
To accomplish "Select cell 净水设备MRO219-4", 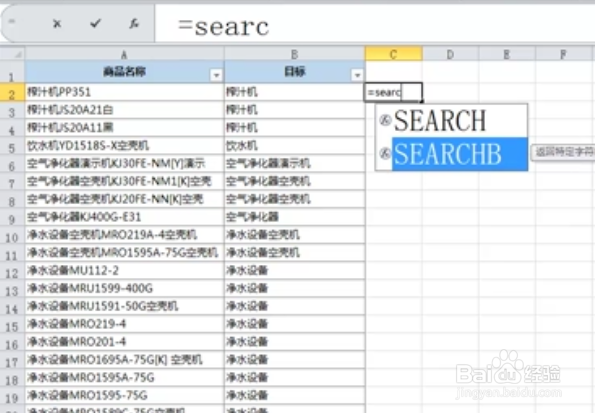I will pos(124,324).
